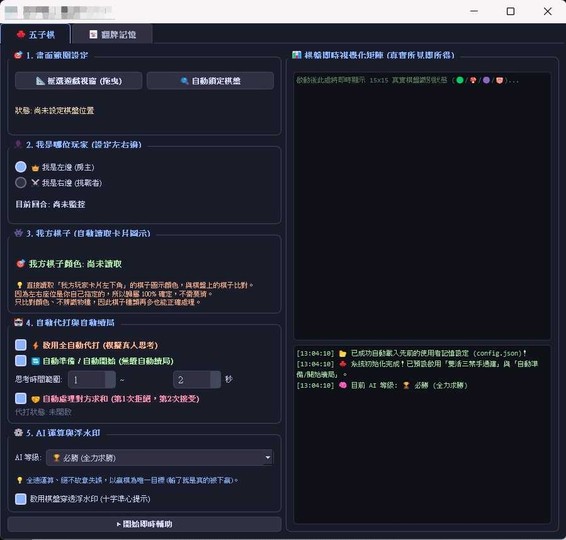Viewport: 566px width, 540px height.
Task: Toggle 啟用棋盤穿透浮水印 checkbox
Action: point(21,499)
